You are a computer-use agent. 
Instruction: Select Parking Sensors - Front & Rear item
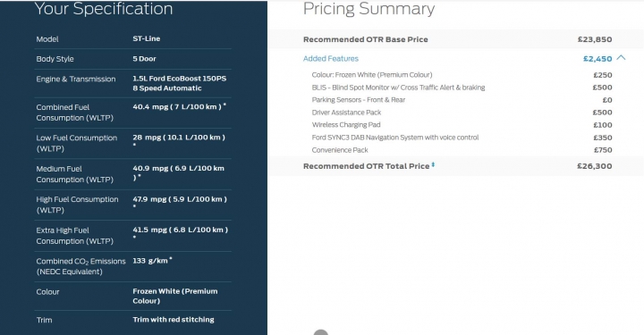tap(462, 100)
